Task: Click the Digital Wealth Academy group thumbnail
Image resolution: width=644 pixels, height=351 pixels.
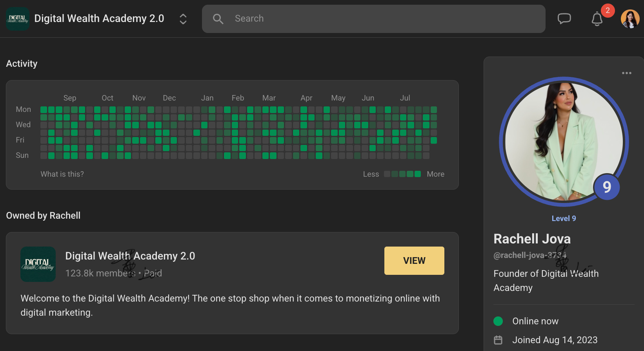Action: click(x=38, y=264)
